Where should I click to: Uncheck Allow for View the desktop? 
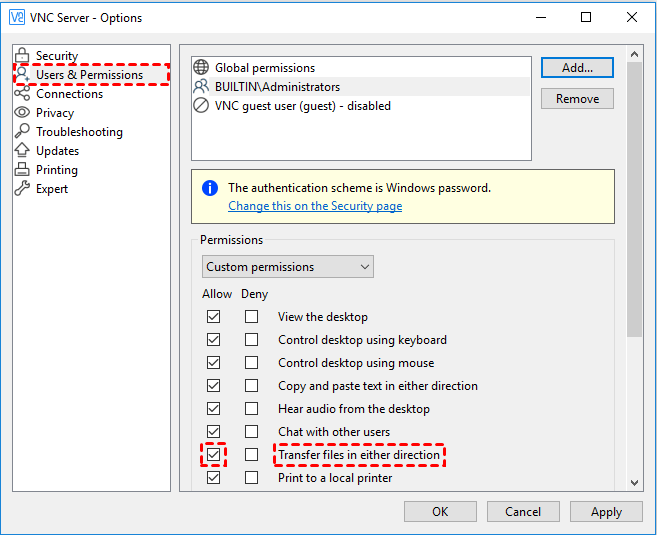click(213, 316)
